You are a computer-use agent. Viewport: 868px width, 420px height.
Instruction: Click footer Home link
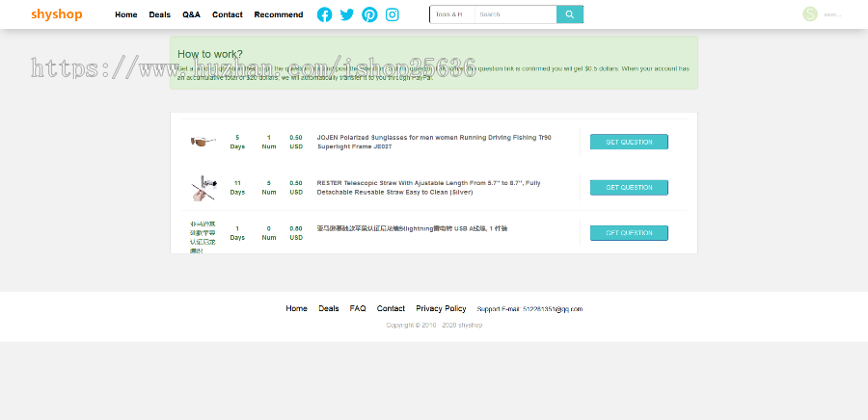[x=297, y=308]
